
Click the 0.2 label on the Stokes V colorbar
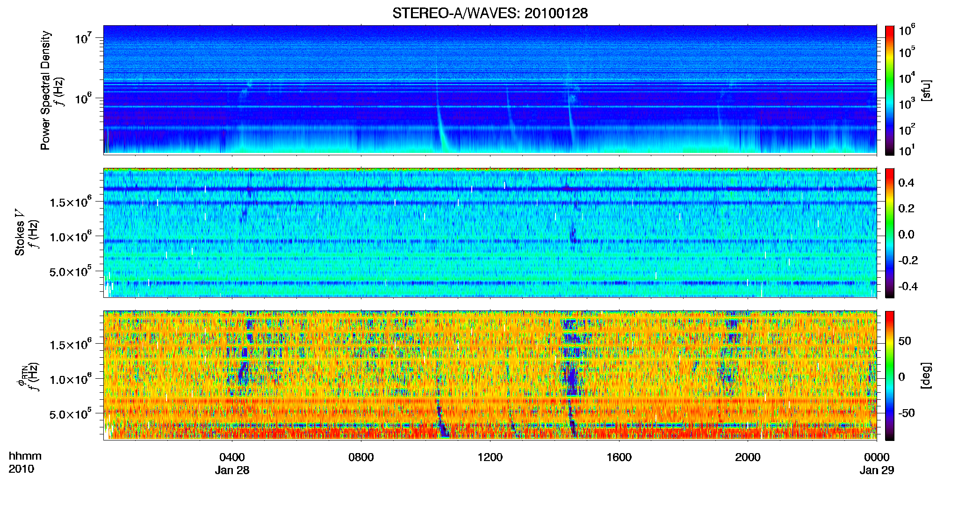click(906, 208)
